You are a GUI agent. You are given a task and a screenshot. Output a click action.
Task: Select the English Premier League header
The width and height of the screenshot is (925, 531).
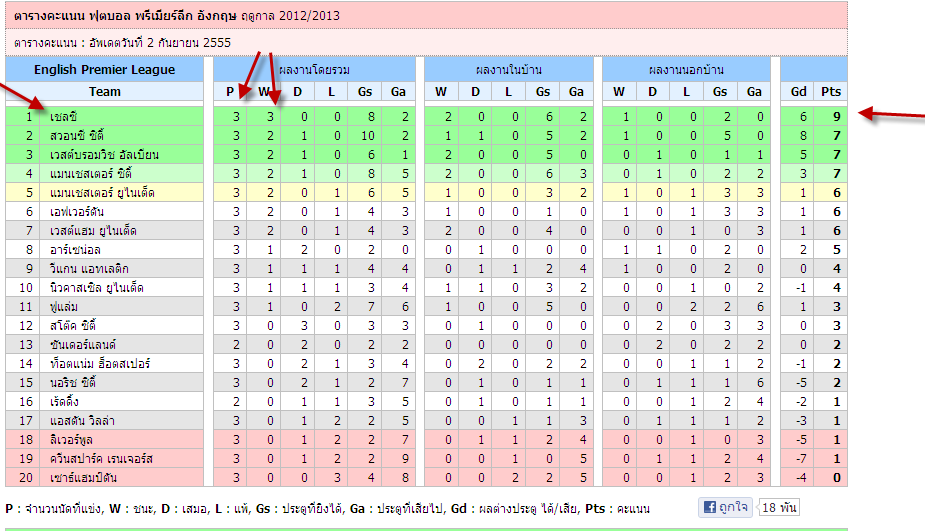pos(105,70)
